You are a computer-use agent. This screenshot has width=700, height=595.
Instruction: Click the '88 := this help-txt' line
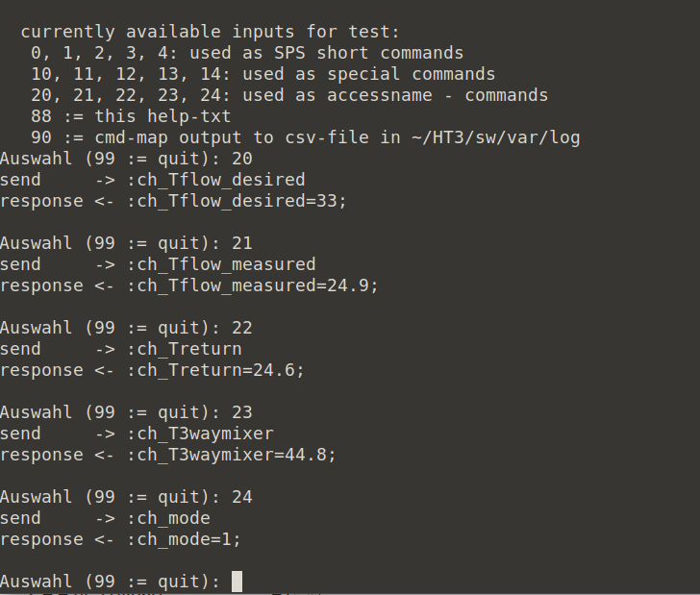[131, 116]
